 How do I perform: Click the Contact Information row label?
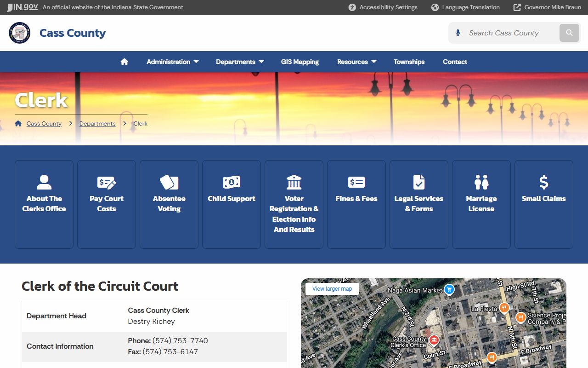[x=60, y=346]
